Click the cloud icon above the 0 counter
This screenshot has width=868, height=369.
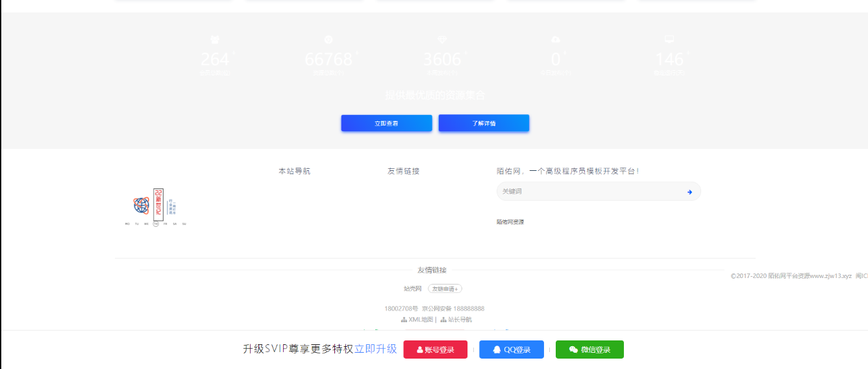pyautogui.click(x=556, y=40)
